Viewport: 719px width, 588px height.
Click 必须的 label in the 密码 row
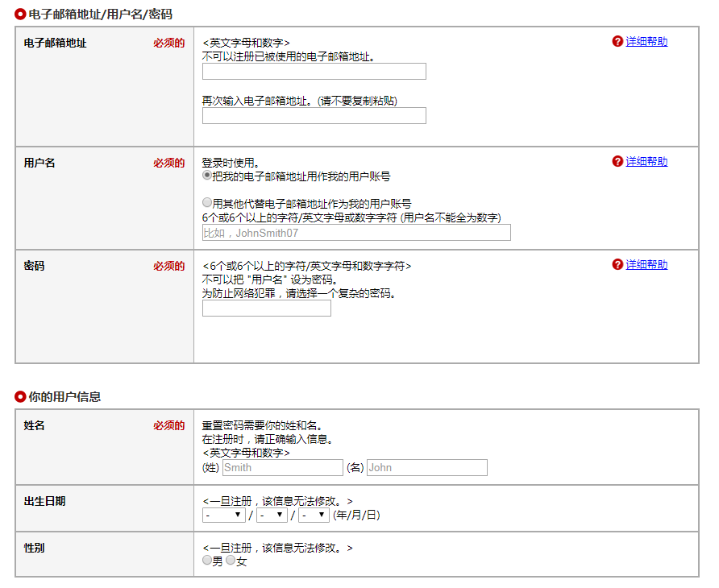pyautogui.click(x=168, y=267)
